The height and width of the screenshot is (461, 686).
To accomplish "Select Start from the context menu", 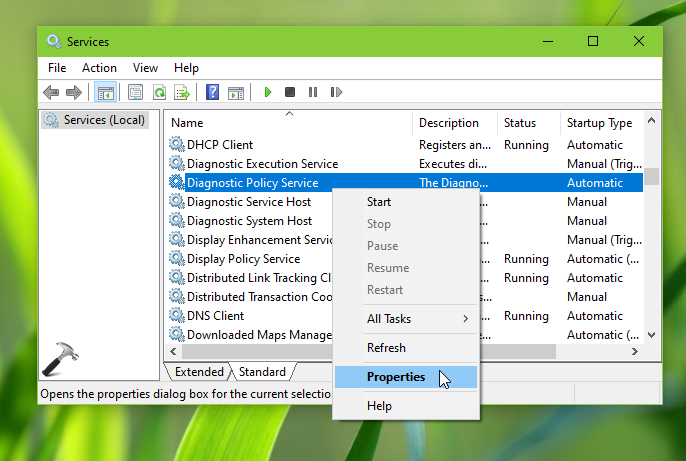I will (379, 202).
